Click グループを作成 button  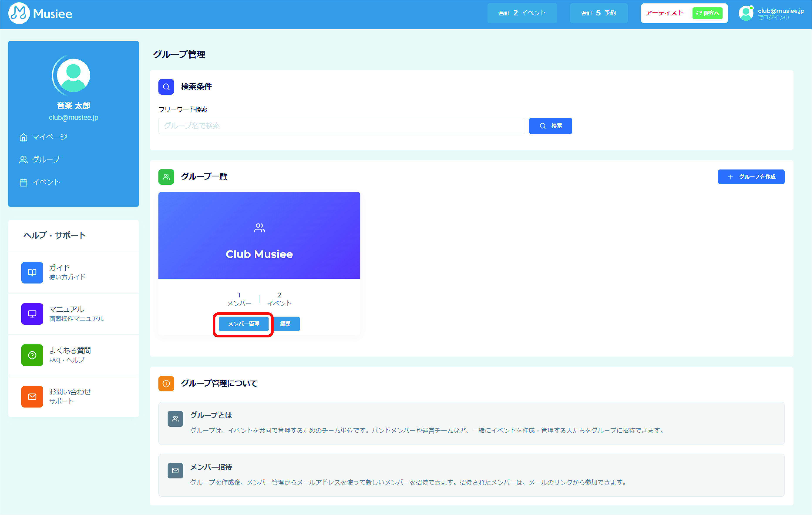pos(751,177)
